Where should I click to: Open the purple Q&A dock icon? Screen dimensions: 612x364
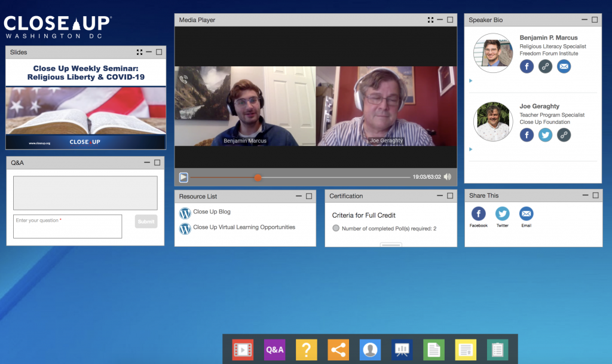275,350
